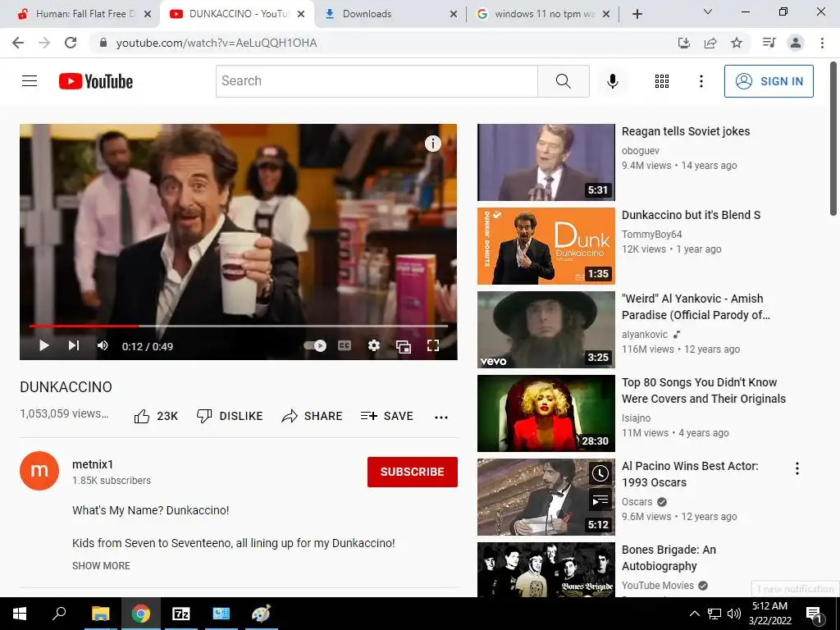The image size is (840, 630).
Task: Open TommyBoy64 channel name
Action: pos(651,235)
